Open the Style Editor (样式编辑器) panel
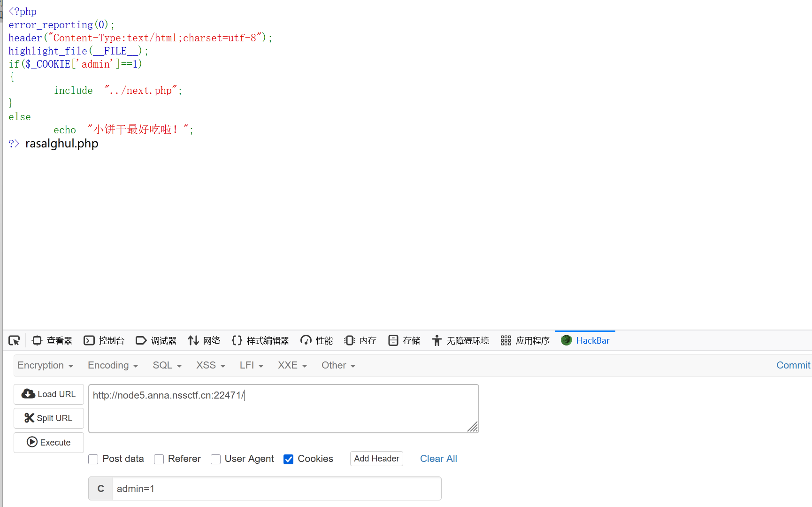 pyautogui.click(x=260, y=340)
